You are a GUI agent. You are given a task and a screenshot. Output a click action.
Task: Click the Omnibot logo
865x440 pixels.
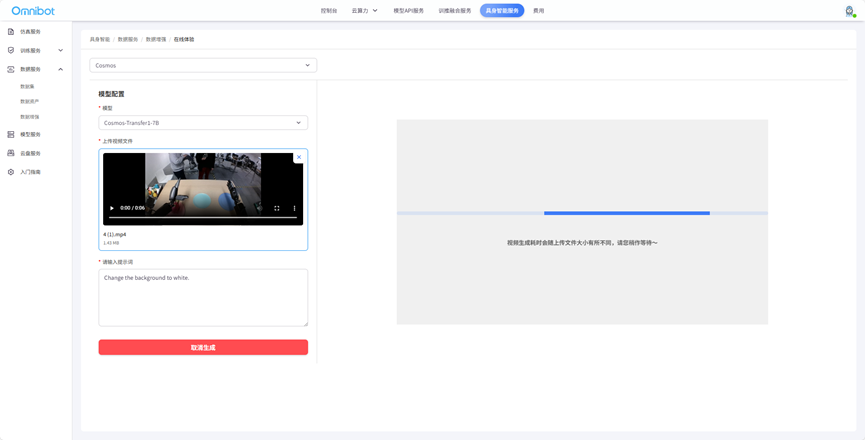click(33, 10)
